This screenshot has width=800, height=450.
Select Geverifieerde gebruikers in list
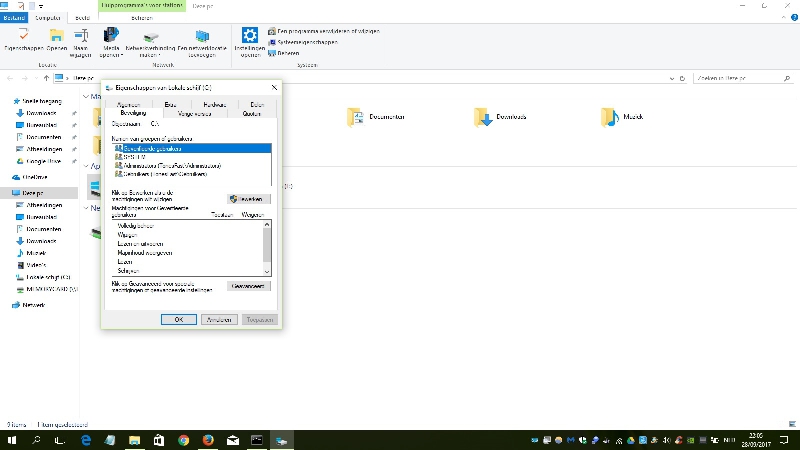tap(191, 148)
